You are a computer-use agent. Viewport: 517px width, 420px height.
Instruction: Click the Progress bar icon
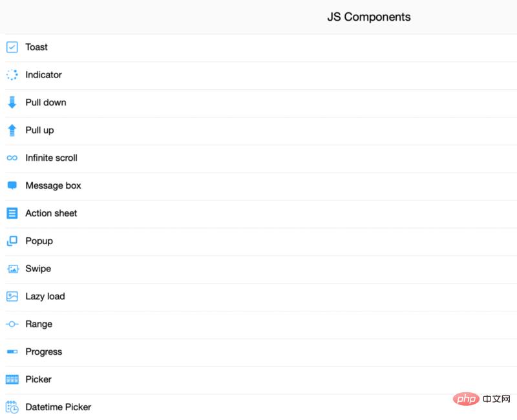tap(12, 352)
